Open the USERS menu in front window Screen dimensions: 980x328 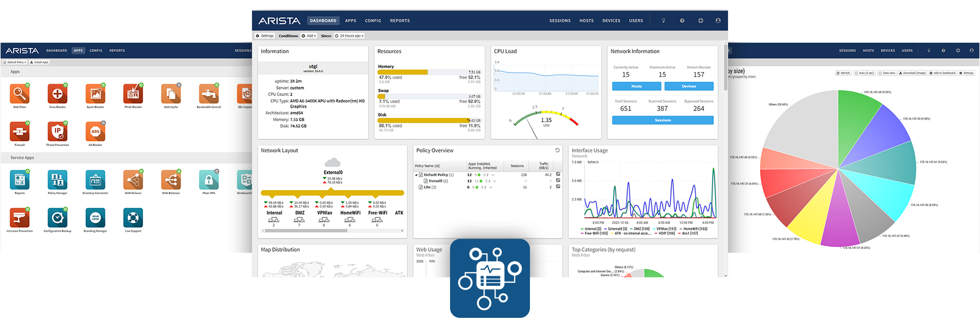[636, 21]
